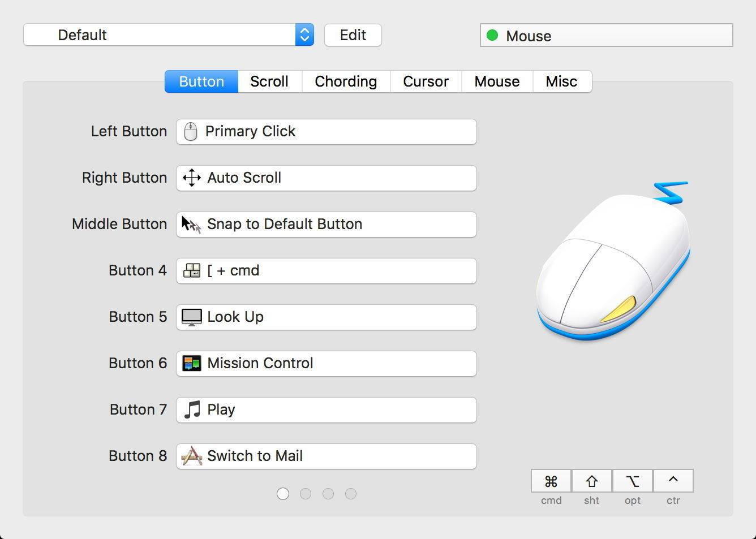
Task: Toggle the opt modifier key
Action: [633, 481]
